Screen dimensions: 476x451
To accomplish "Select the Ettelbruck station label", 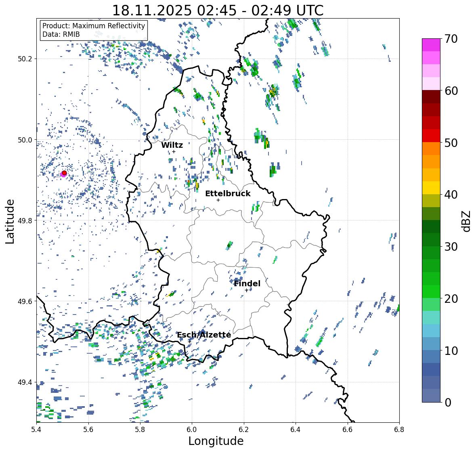I will (x=228, y=193).
